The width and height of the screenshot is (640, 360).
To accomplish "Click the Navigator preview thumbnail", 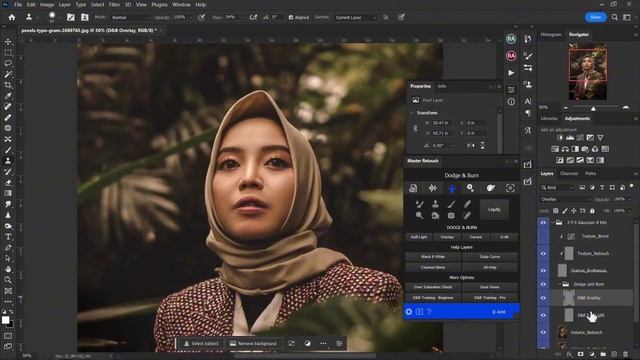I will click(588, 72).
